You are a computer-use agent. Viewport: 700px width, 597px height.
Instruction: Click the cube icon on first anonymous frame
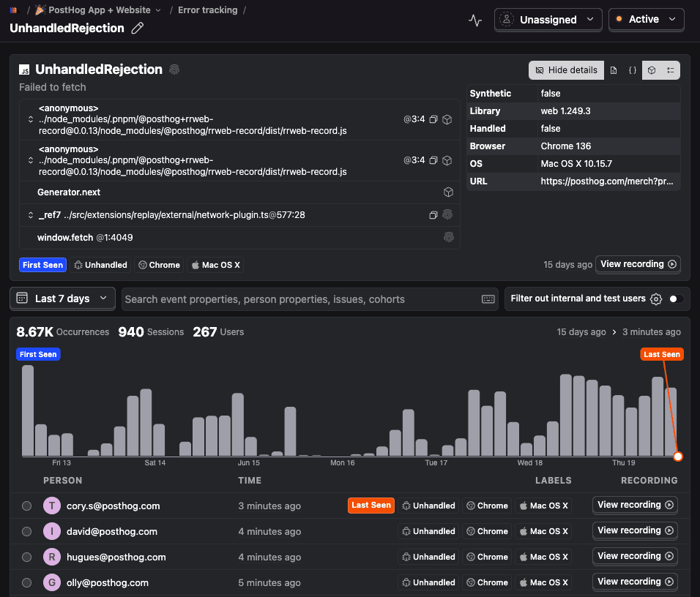click(x=447, y=119)
